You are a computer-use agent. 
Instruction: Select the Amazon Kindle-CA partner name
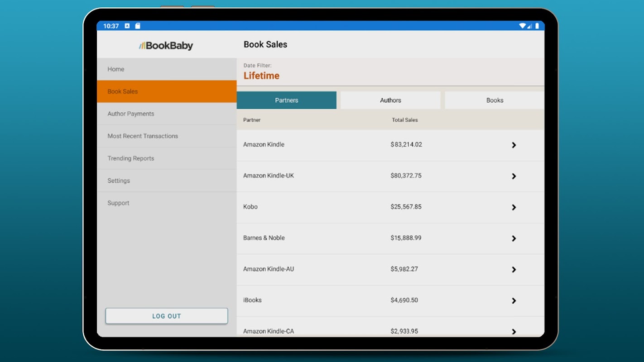[269, 331]
